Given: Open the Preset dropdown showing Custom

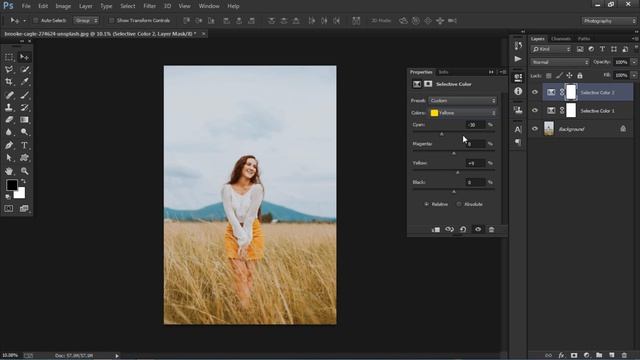Looking at the screenshot, I should click(462, 100).
